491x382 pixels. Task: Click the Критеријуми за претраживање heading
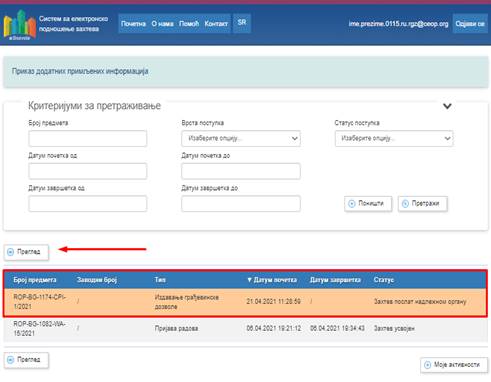(94, 106)
